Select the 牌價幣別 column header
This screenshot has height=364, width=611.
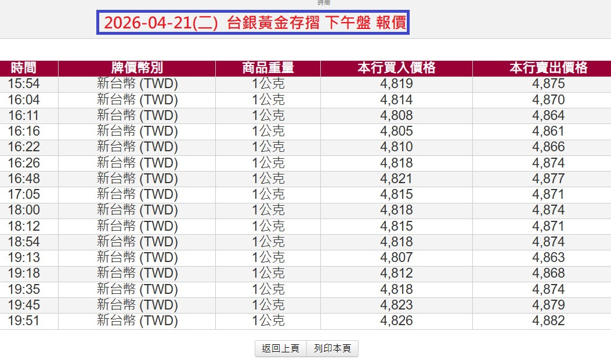[137, 68]
